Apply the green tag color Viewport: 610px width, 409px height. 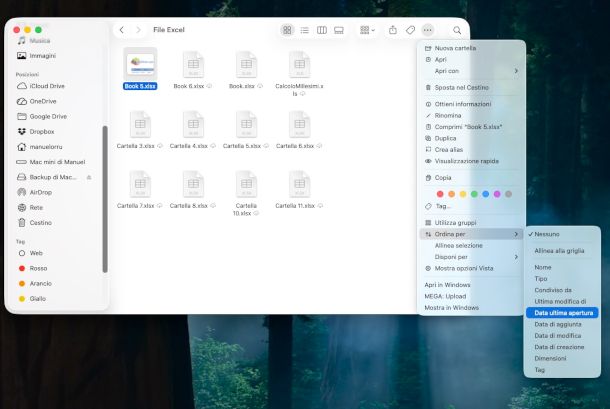[474, 194]
